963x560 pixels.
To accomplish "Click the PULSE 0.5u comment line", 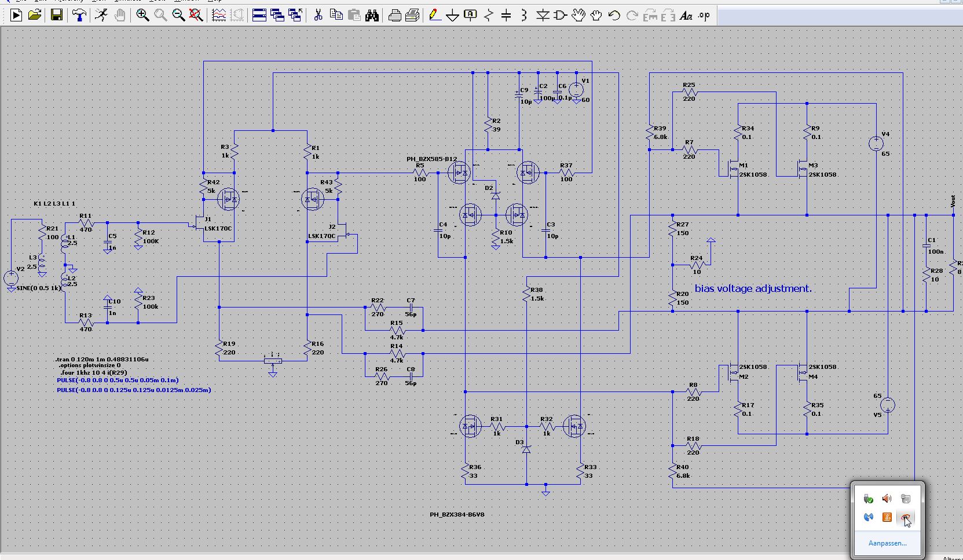I will [x=118, y=380].
